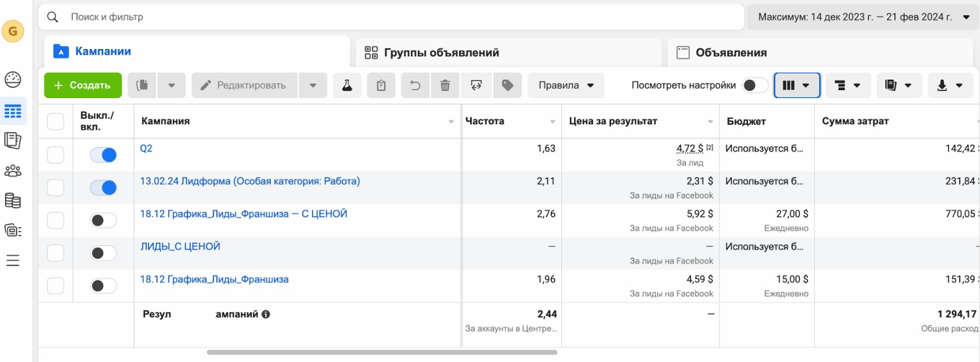Click the green Создать button
Screen dimensions: 980x362
tap(83, 85)
